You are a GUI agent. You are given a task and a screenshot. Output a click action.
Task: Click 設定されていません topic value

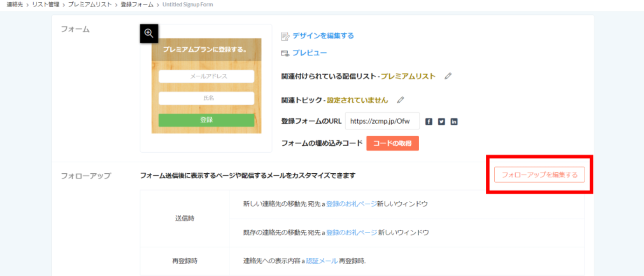click(x=357, y=100)
